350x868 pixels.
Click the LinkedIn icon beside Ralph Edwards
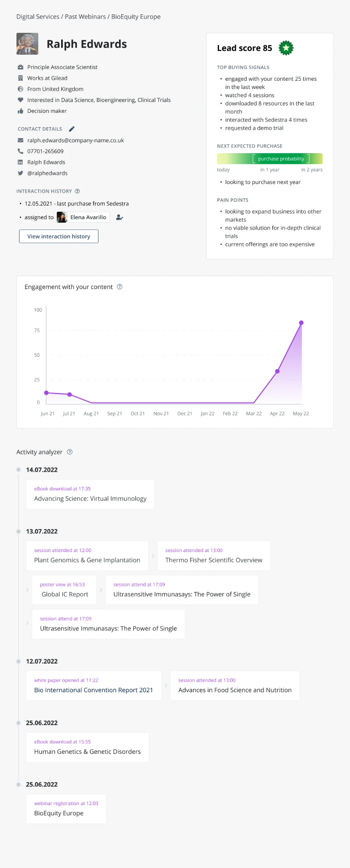click(x=20, y=162)
